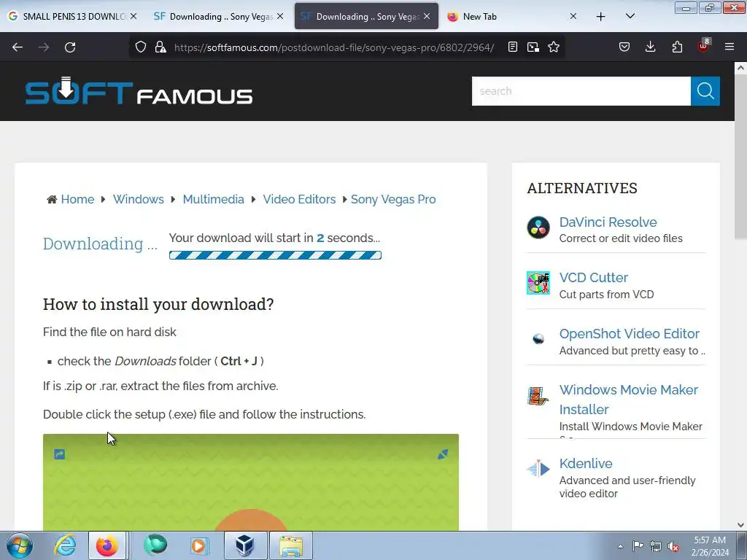Viewport: 747px width, 560px height.
Task: Open the Windows breadcrumb link
Action: coord(138,199)
